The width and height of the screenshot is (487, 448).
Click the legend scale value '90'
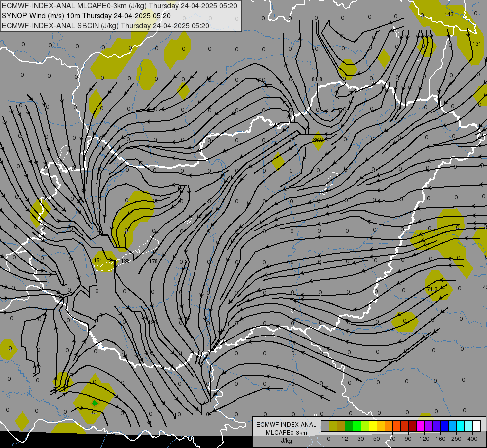(408, 439)
